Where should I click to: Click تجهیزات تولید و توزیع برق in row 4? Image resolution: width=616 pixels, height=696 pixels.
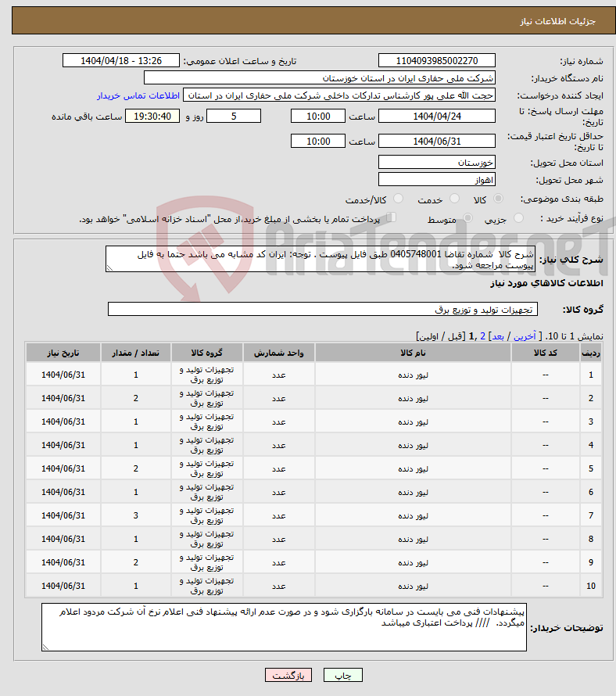pyautogui.click(x=207, y=445)
